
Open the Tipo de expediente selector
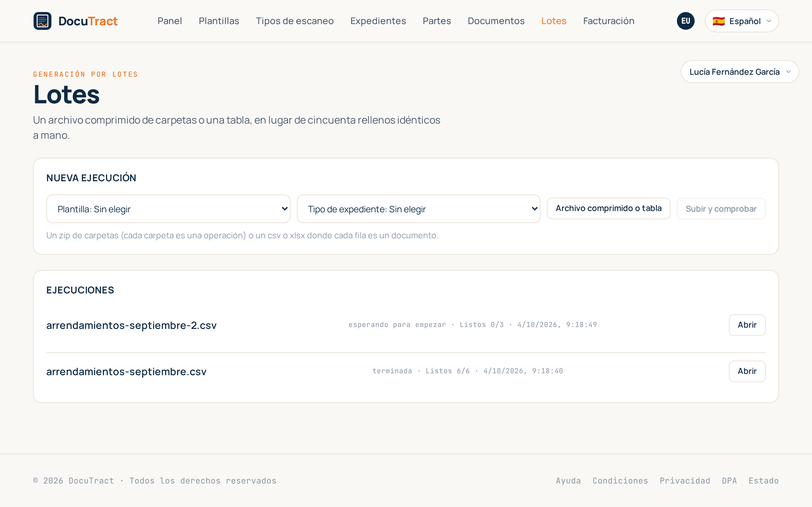coord(418,209)
